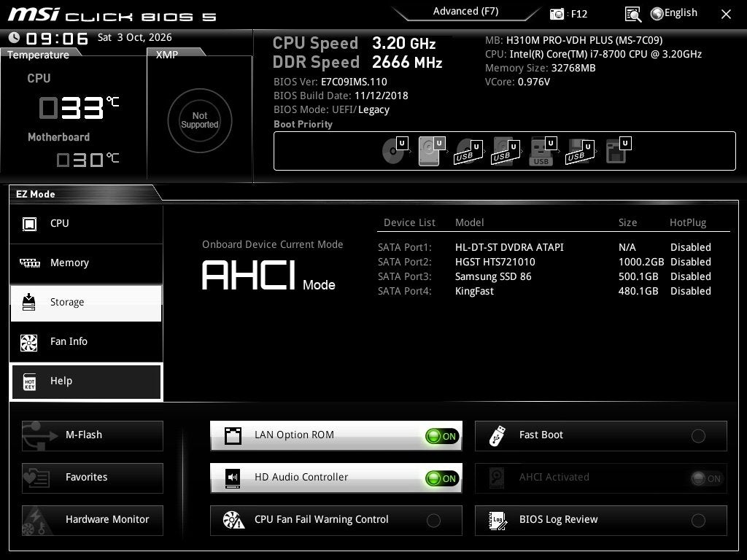This screenshot has height=560, width=747.
Task: Click the LAN Option ROM icon
Action: click(233, 435)
